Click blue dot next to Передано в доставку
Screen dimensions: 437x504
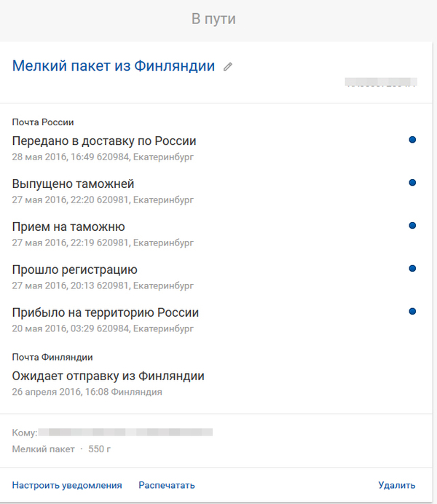pyautogui.click(x=412, y=140)
